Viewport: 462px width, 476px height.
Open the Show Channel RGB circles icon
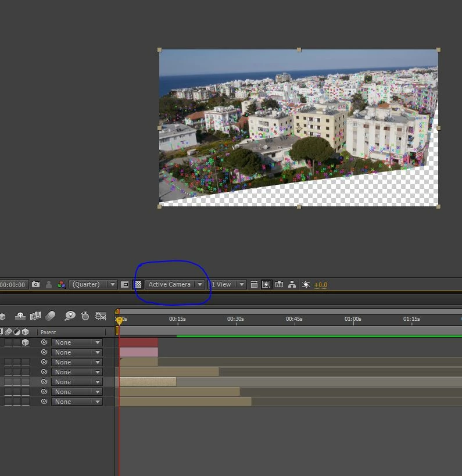pyautogui.click(x=62, y=284)
